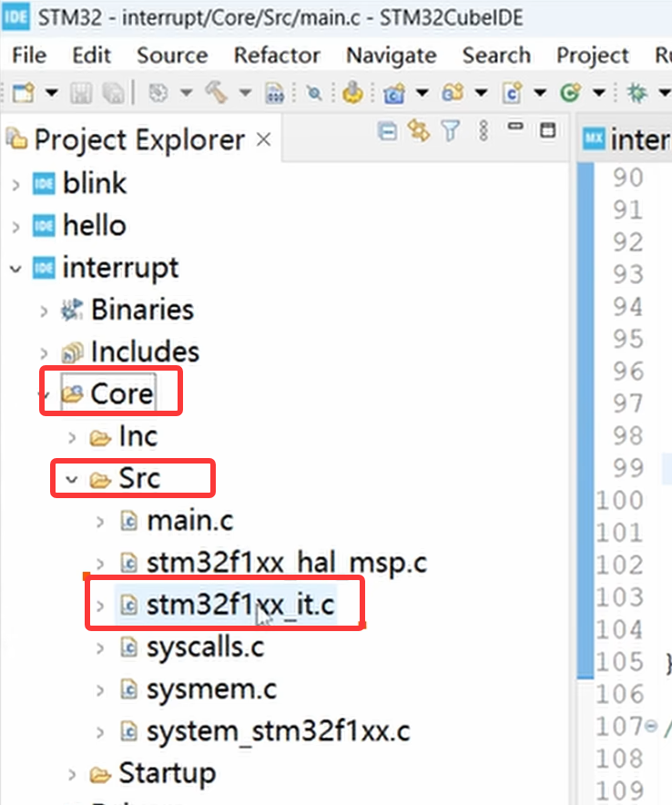Click the Save All toolbar icon

114,93
